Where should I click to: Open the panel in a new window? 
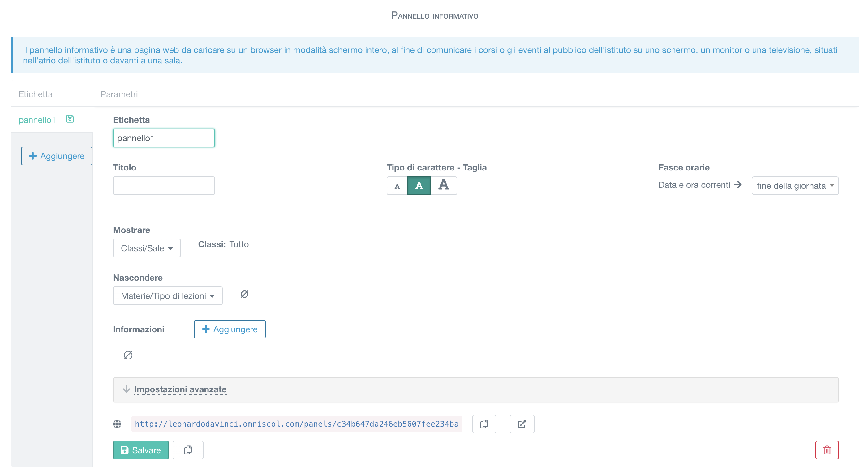522,424
